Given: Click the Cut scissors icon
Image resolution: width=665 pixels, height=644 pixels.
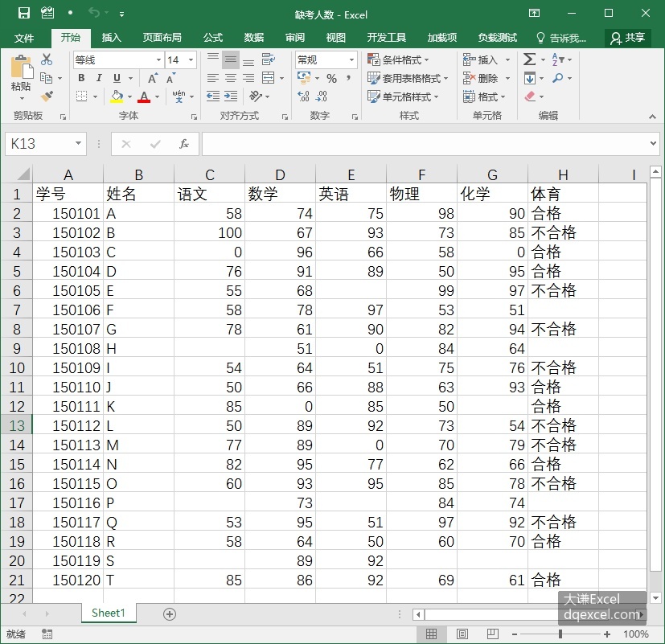Looking at the screenshot, I should [x=46, y=59].
